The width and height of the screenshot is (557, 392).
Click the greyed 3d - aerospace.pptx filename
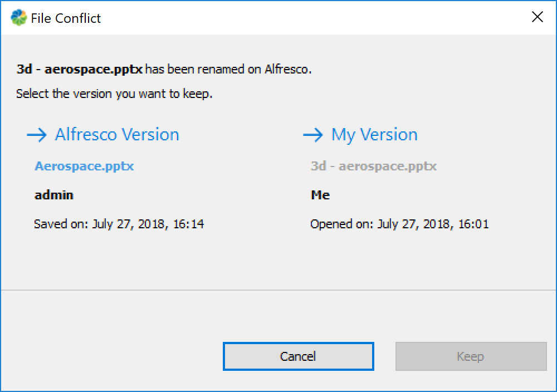[x=373, y=166]
